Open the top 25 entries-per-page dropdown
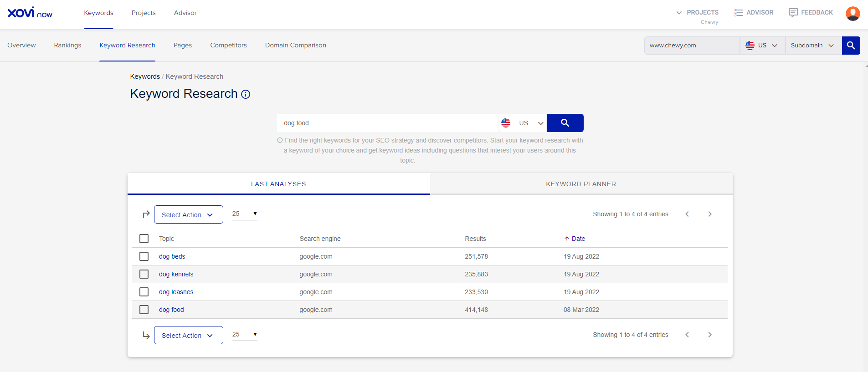The image size is (868, 372). (245, 214)
